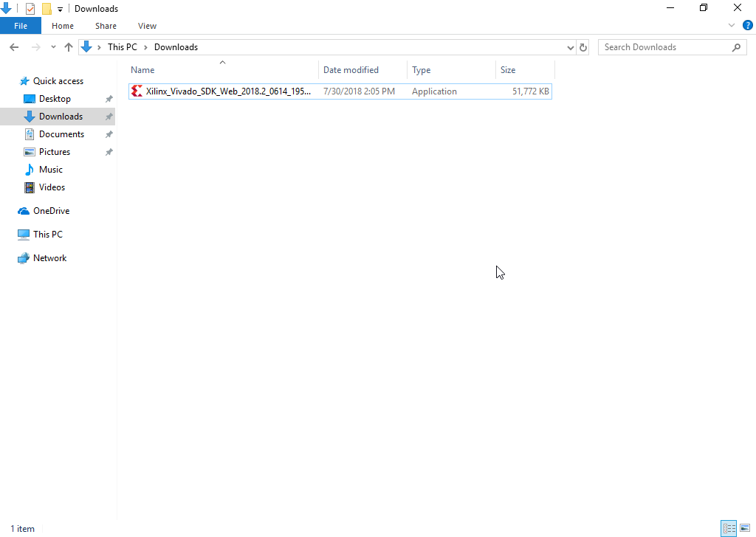Expand the address bar history dropdown

pyautogui.click(x=571, y=48)
